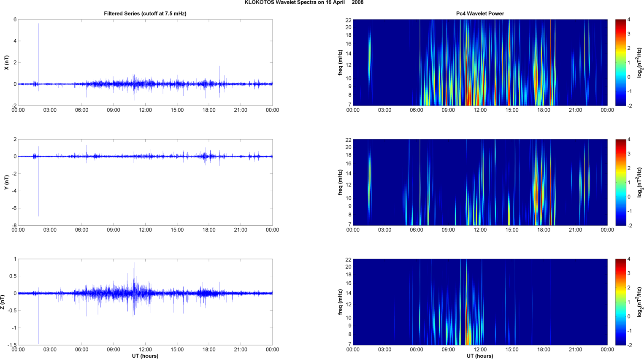Screen dimensions: 644x359
Task: Select the 'Filtered Series (cutoff at 7.5 mHz)' title
Action: [145, 13]
